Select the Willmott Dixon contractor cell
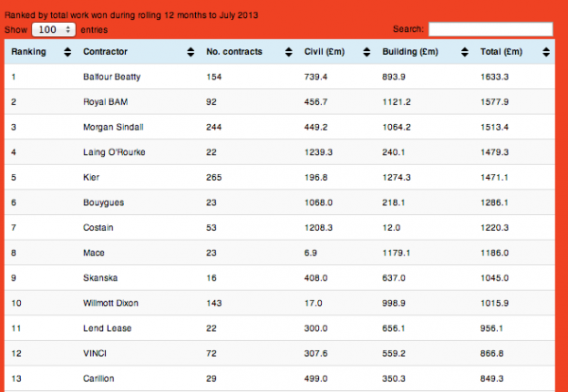Image resolution: width=568 pixels, height=392 pixels. tap(111, 303)
